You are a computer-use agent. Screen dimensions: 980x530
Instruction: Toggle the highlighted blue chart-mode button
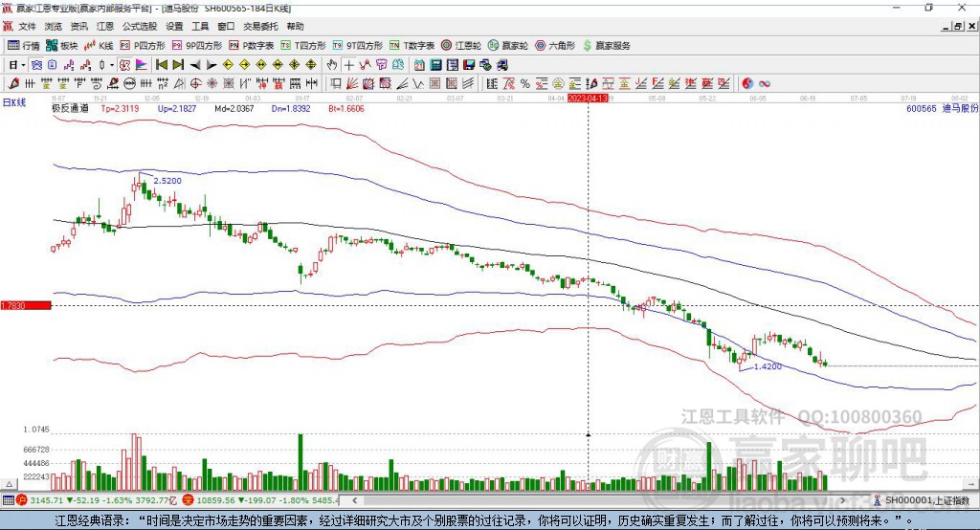point(36,65)
